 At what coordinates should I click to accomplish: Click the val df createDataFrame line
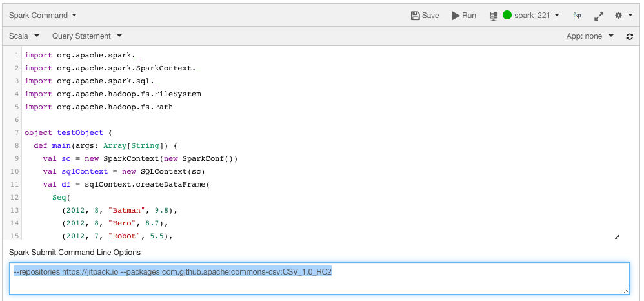click(x=126, y=184)
